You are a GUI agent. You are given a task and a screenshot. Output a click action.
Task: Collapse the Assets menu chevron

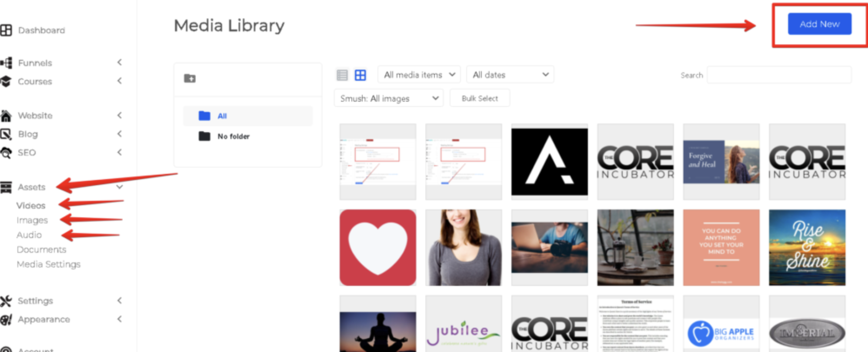pos(120,187)
